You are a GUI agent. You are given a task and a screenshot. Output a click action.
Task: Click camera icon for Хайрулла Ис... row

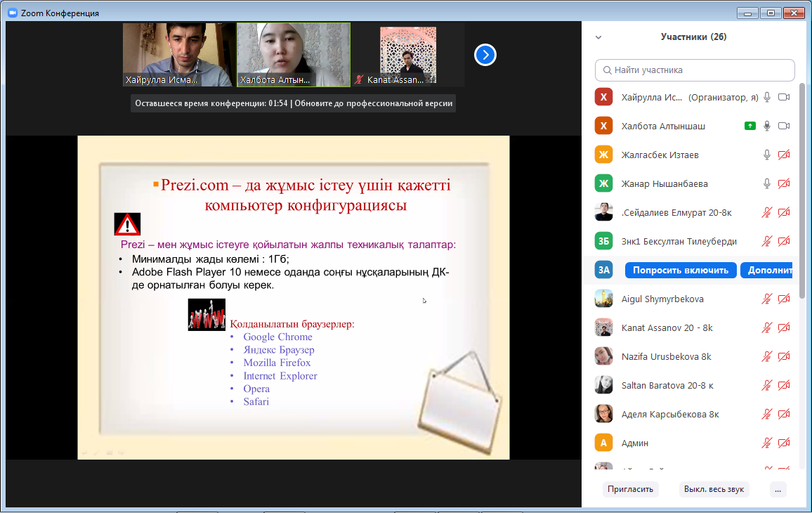pyautogui.click(x=784, y=97)
